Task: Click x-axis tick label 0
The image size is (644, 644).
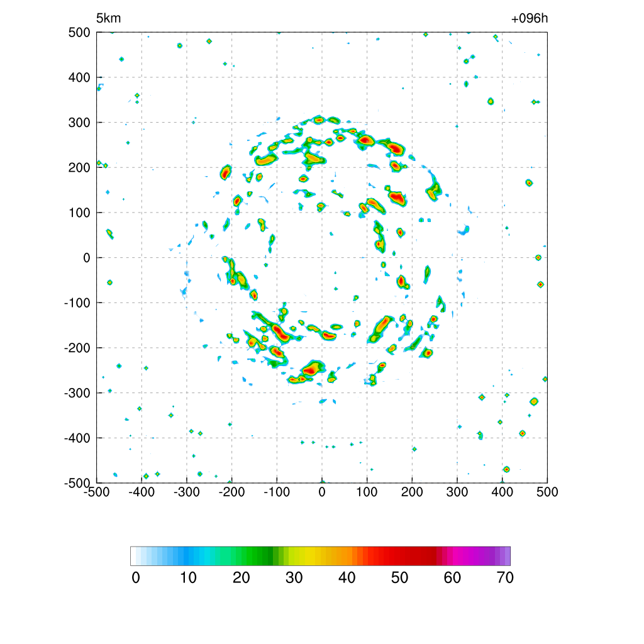Action: [x=322, y=492]
